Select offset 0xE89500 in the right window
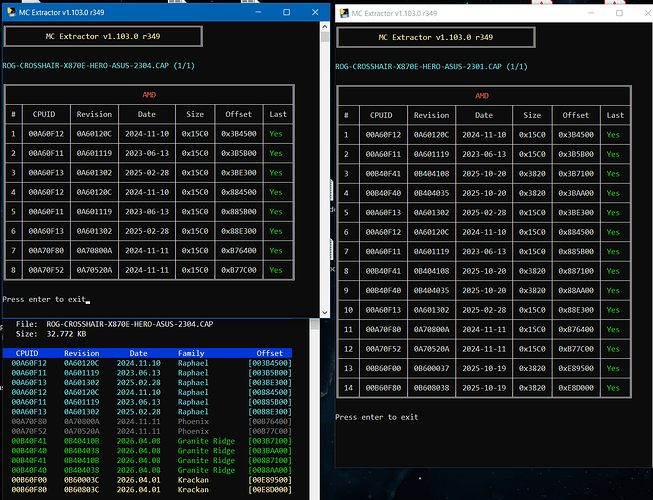 pos(576,368)
